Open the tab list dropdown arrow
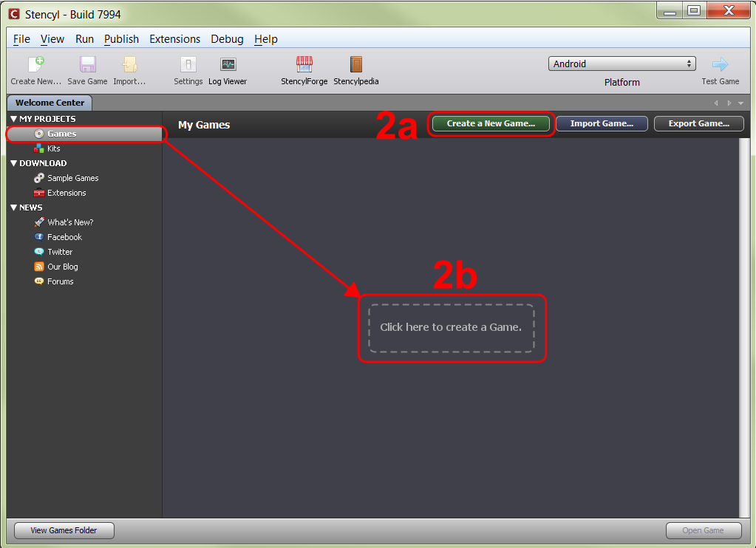 coord(741,103)
